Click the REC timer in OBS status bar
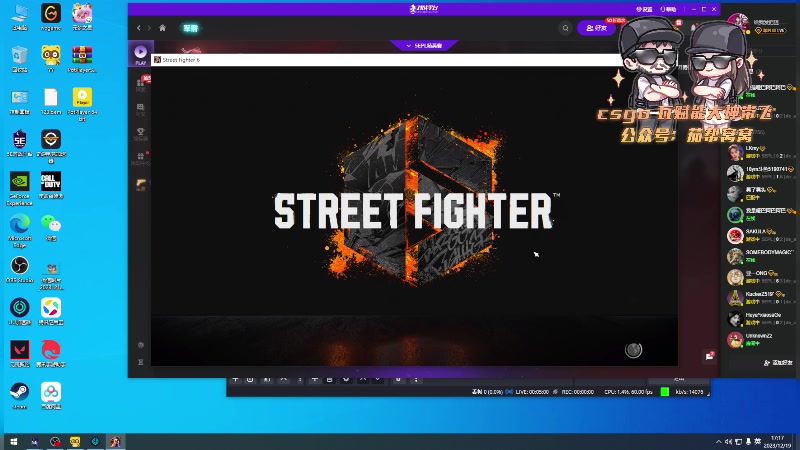 tap(577, 392)
